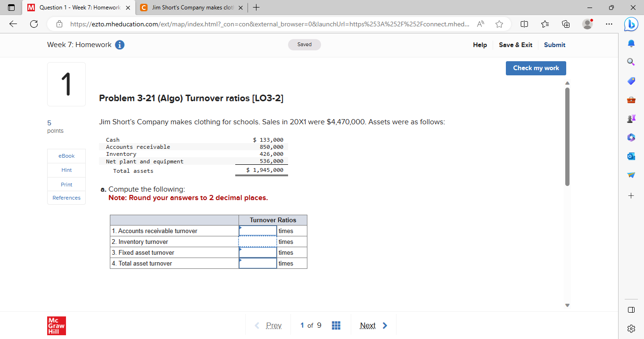Open the Help menu item
644x339 pixels.
click(479, 45)
